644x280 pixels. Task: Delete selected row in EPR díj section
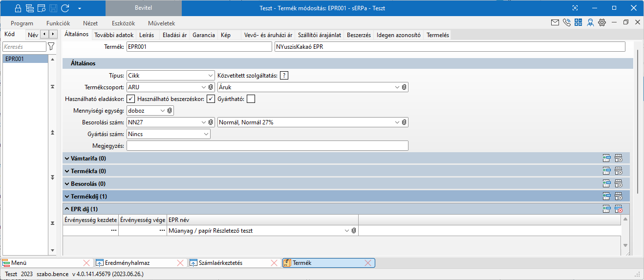(x=619, y=209)
